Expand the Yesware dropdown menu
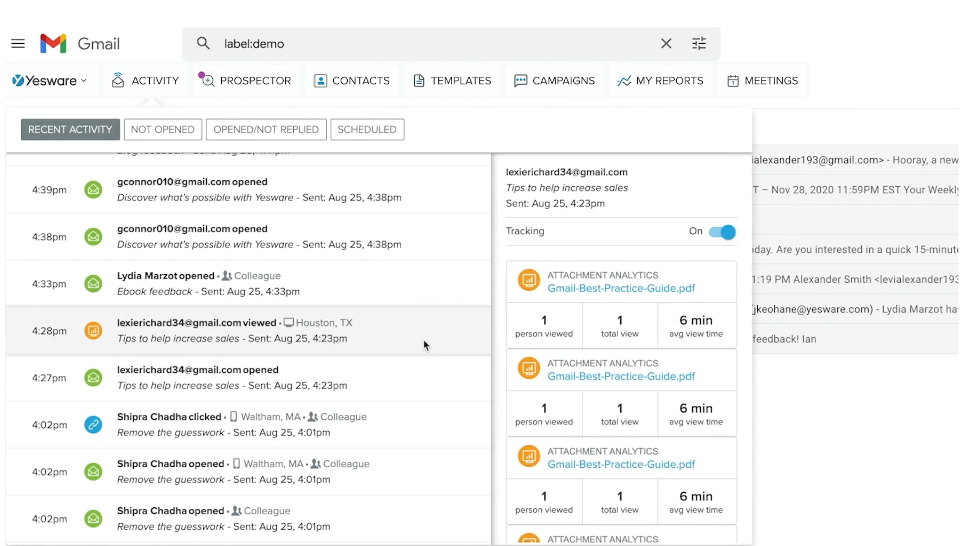 click(50, 81)
